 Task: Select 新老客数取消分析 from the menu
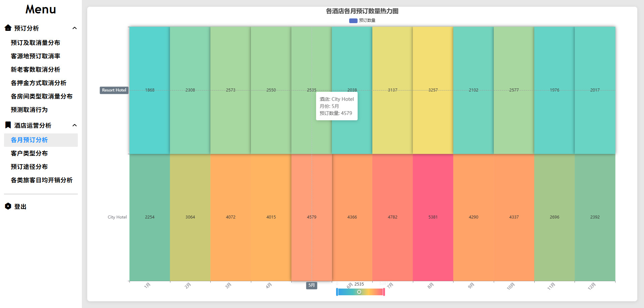[35, 69]
